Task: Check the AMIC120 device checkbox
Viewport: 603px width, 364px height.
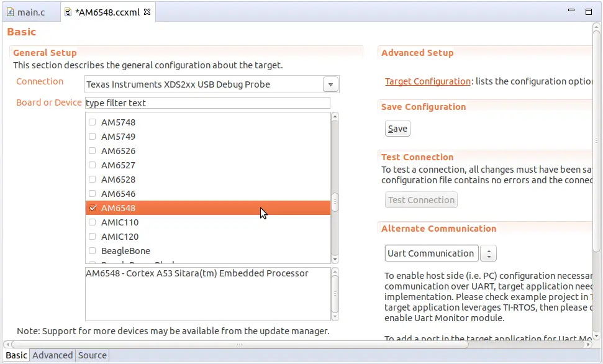Action: click(x=93, y=236)
